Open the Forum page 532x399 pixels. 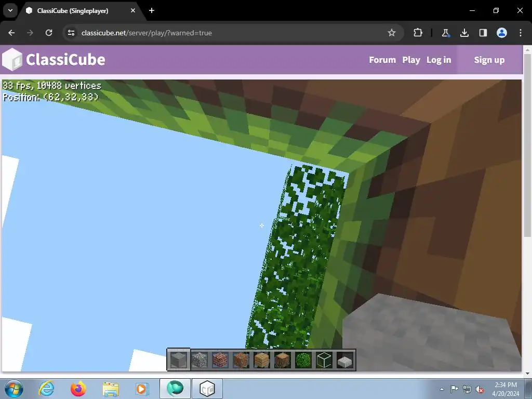tap(382, 60)
